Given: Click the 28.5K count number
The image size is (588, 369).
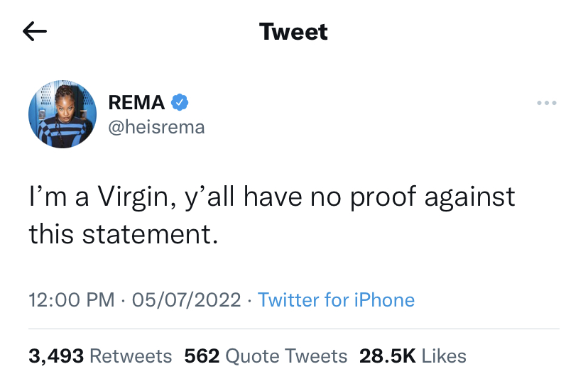Looking at the screenshot, I should point(388,356).
